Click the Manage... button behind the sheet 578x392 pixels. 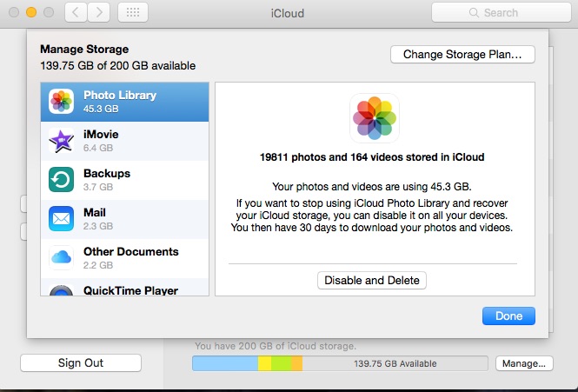524,363
